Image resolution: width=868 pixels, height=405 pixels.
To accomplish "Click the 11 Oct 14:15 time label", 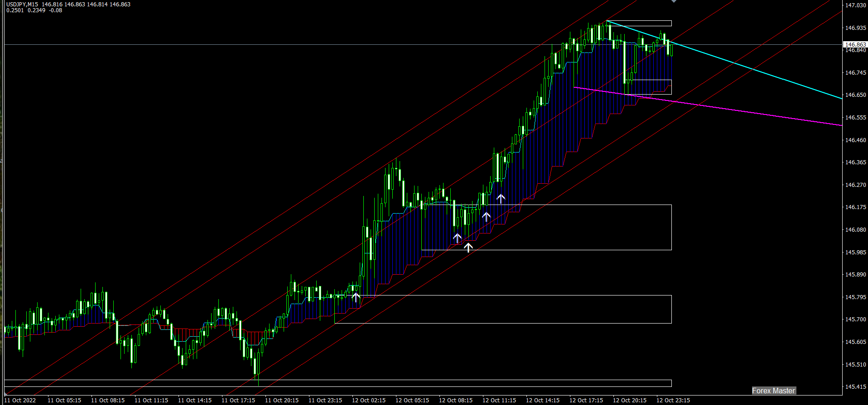I will point(195,400).
